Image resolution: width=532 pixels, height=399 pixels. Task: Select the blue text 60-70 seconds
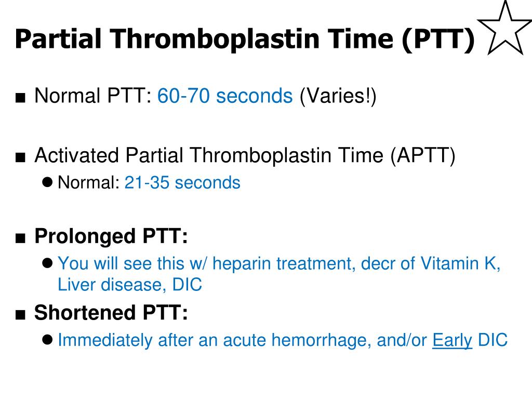224,96
